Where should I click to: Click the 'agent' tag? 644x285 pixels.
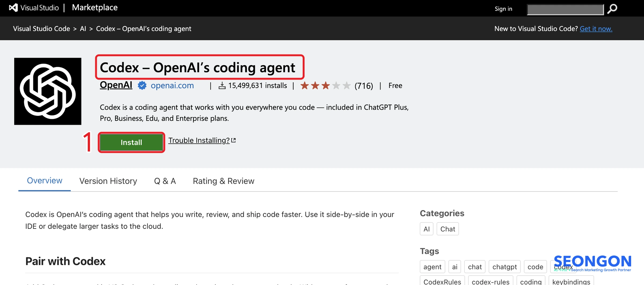[432, 267]
